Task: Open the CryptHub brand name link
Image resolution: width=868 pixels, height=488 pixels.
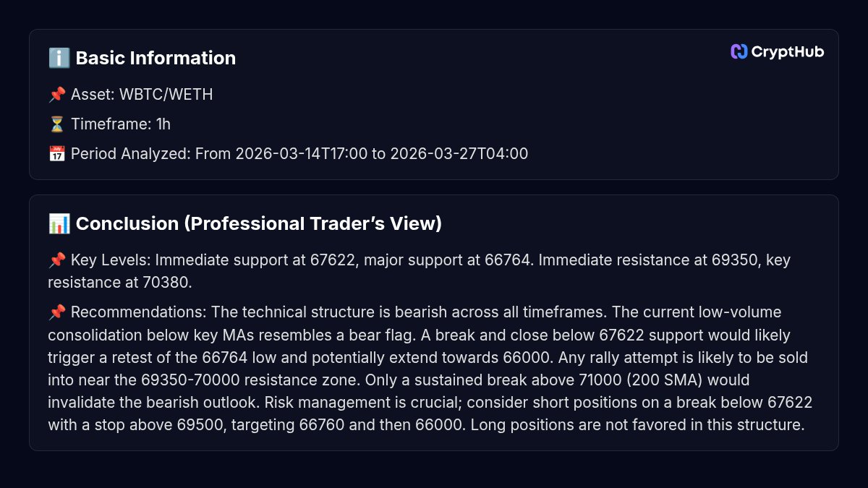Action: [787, 51]
